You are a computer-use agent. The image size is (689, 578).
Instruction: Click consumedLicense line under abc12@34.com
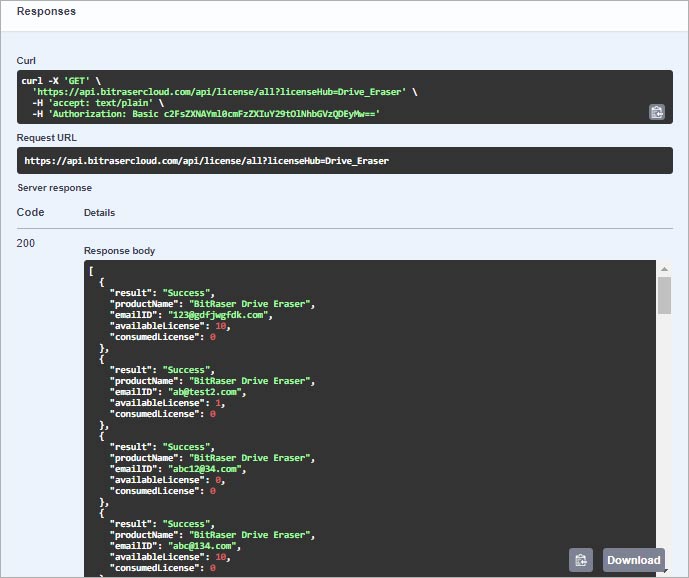(x=163, y=491)
